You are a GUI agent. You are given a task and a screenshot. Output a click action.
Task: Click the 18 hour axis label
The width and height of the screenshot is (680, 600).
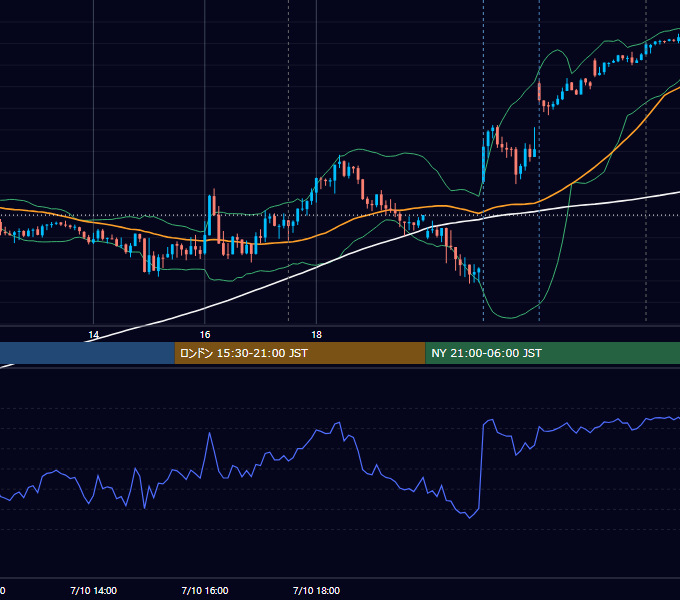317,335
